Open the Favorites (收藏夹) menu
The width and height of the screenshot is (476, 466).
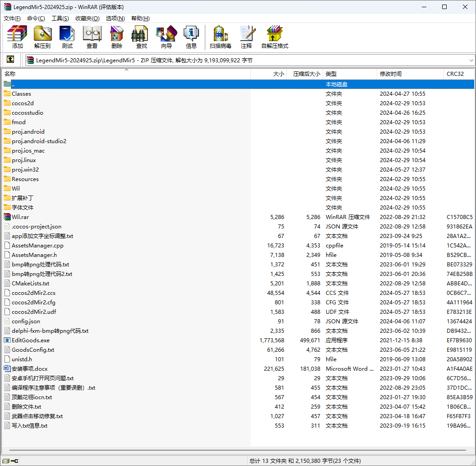(x=88, y=18)
